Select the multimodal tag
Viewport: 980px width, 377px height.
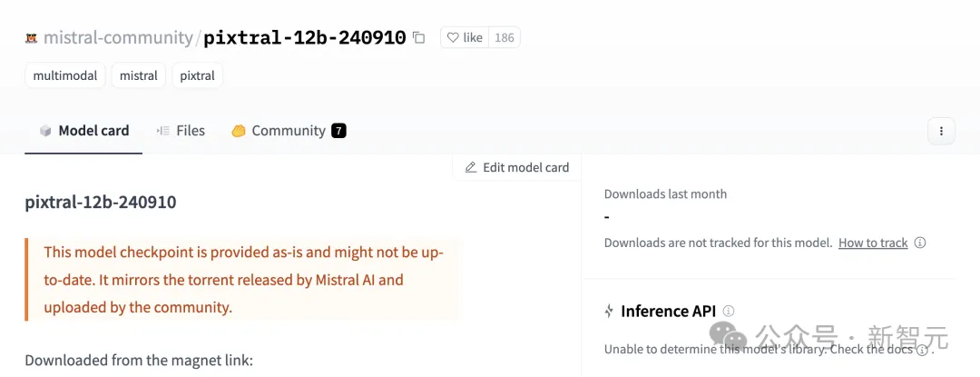click(65, 75)
